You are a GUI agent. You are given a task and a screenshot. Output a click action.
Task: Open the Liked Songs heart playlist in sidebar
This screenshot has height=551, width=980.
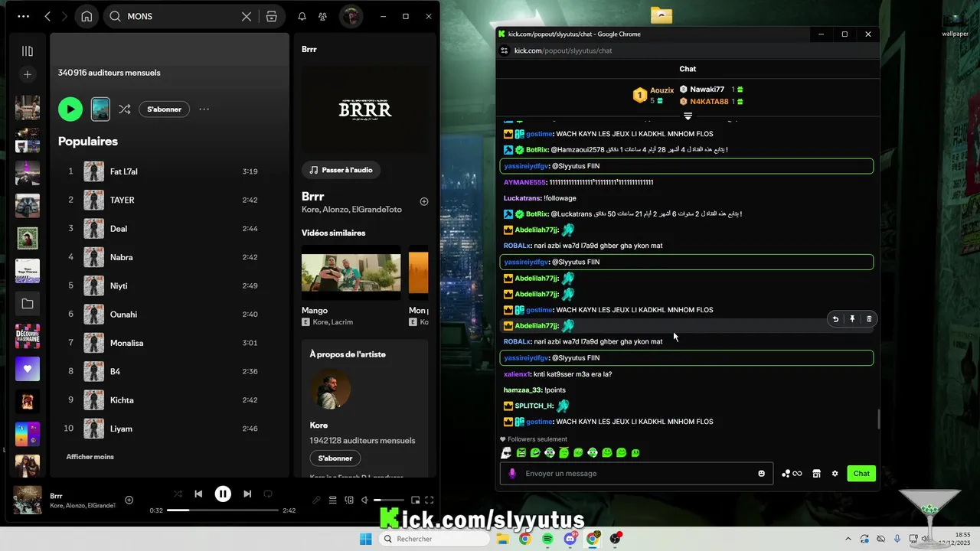point(28,369)
